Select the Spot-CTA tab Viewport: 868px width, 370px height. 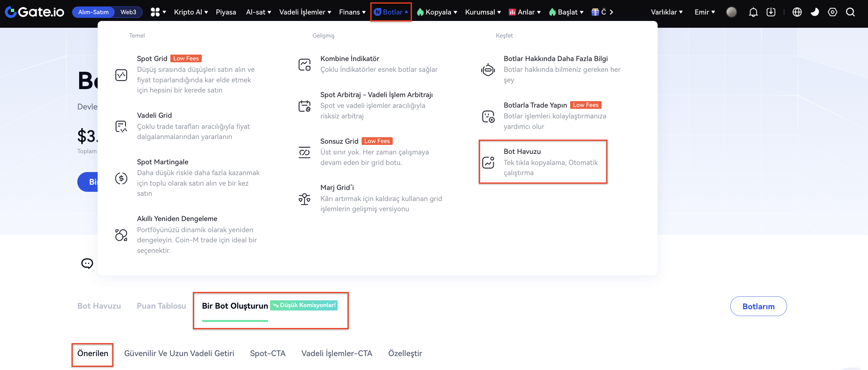(268, 353)
